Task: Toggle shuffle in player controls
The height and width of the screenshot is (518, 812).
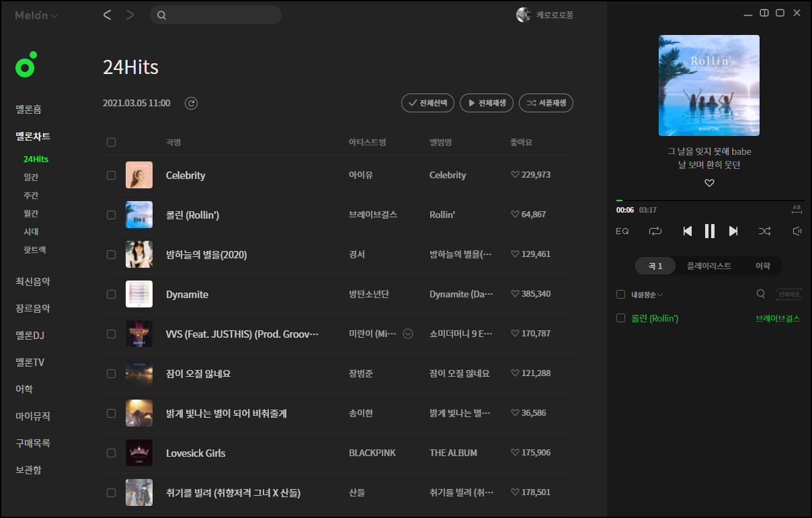Action: [x=765, y=231]
